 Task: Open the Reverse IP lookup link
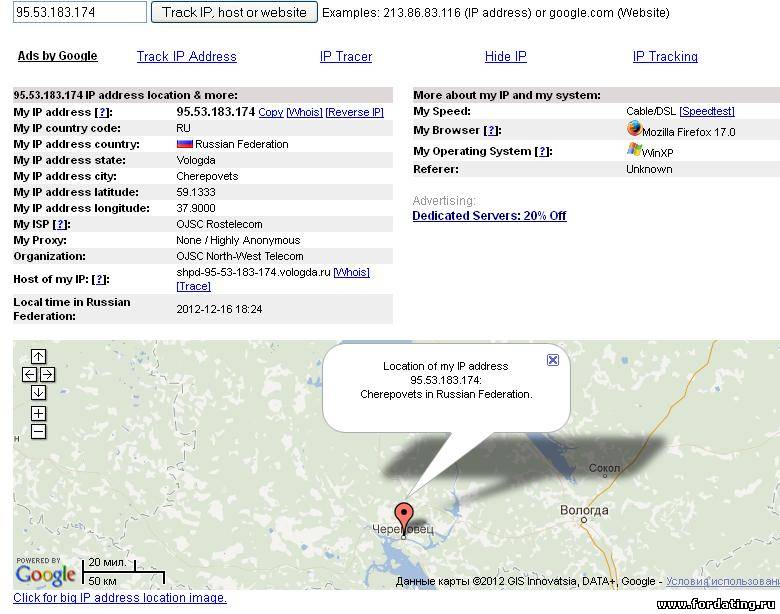[x=354, y=113]
